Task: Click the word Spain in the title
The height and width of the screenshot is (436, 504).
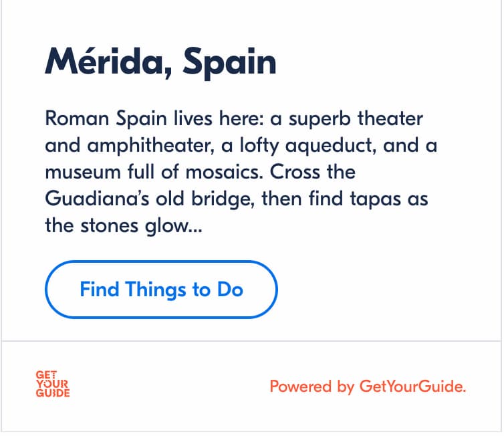Action: (229, 62)
